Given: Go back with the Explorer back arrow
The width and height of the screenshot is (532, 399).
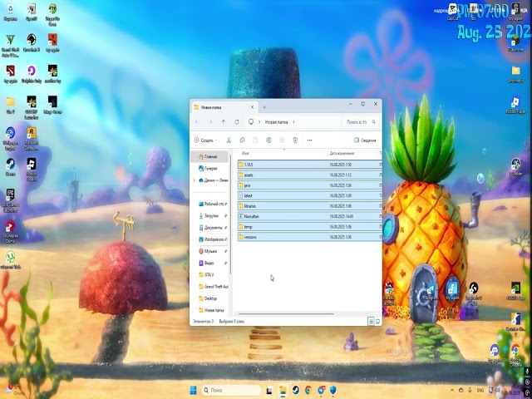Looking at the screenshot, I should [197, 122].
